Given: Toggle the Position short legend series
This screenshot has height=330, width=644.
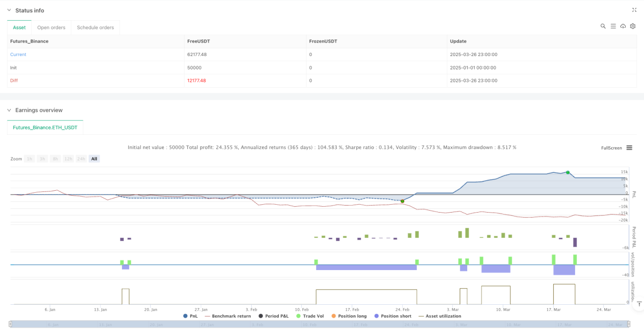Looking at the screenshot, I should pyautogui.click(x=392, y=316).
